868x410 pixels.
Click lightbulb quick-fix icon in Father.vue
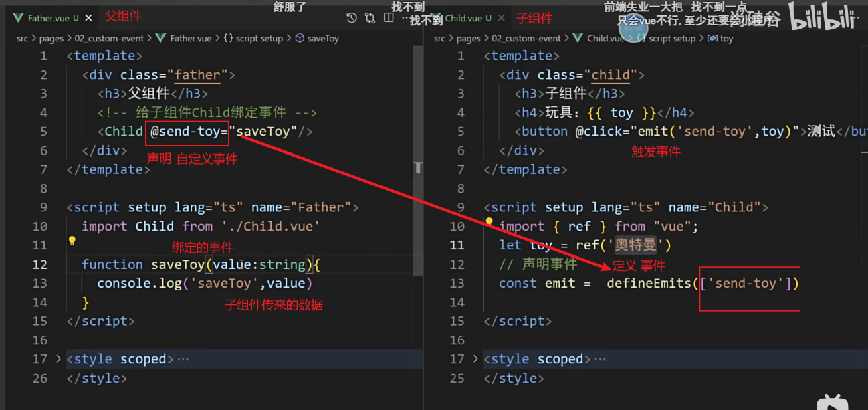72,241
